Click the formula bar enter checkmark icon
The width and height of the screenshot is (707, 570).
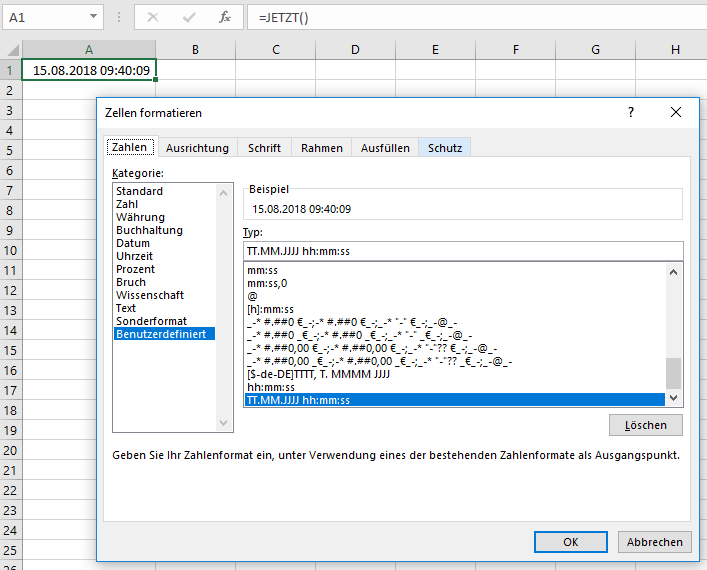[189, 17]
